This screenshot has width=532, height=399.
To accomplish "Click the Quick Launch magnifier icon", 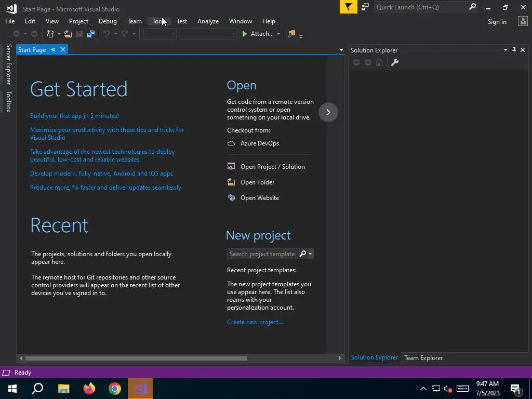I will coord(472,7).
